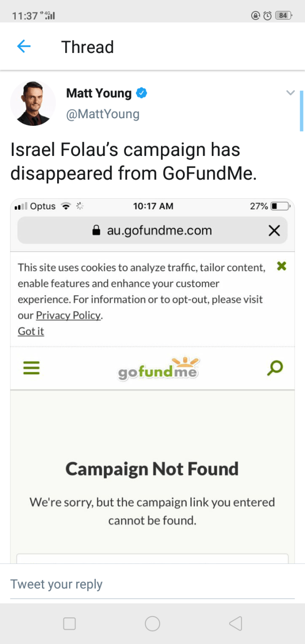Open Matt Young's profile picture
305x644 pixels.
pyautogui.click(x=33, y=103)
